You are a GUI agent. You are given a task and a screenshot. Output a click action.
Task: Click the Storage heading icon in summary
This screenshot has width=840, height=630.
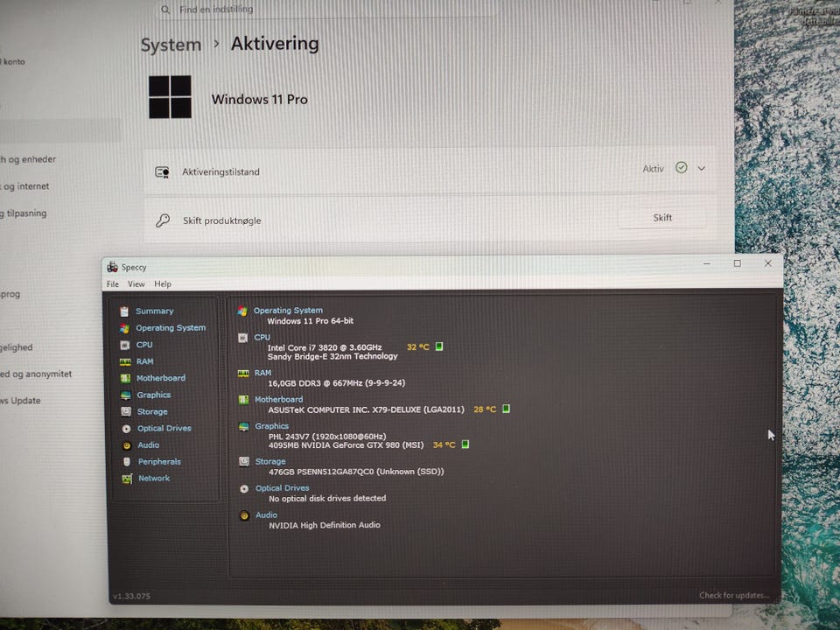pyautogui.click(x=244, y=461)
